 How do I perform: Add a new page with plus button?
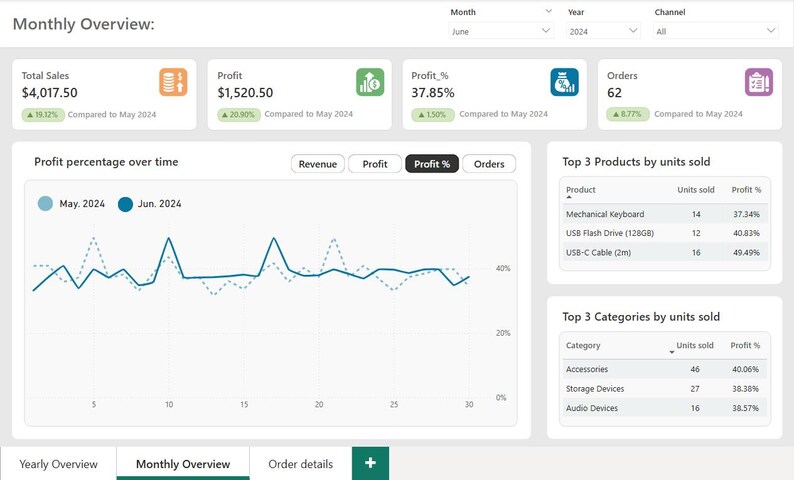pos(370,463)
